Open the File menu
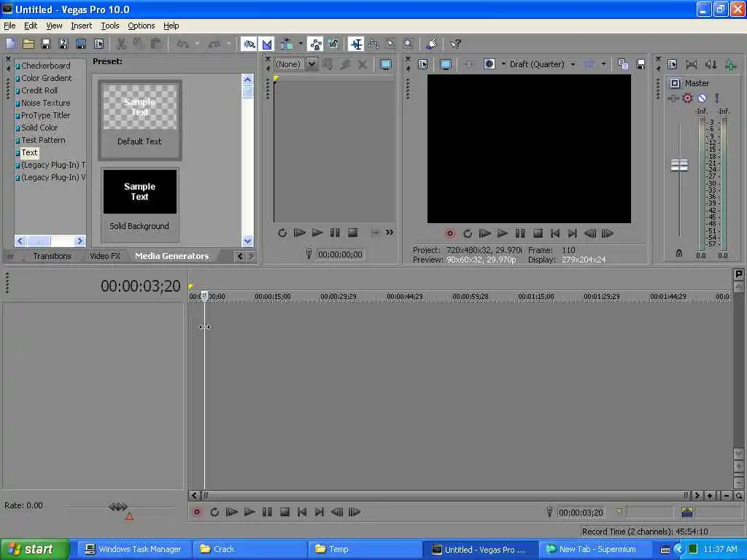 pyautogui.click(x=9, y=26)
